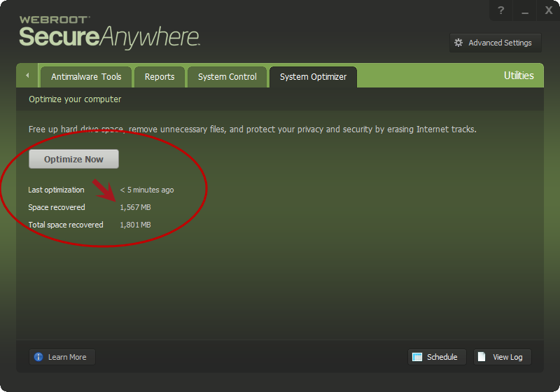The width and height of the screenshot is (560, 392).
Task: Select the System Control tab
Action: (227, 77)
